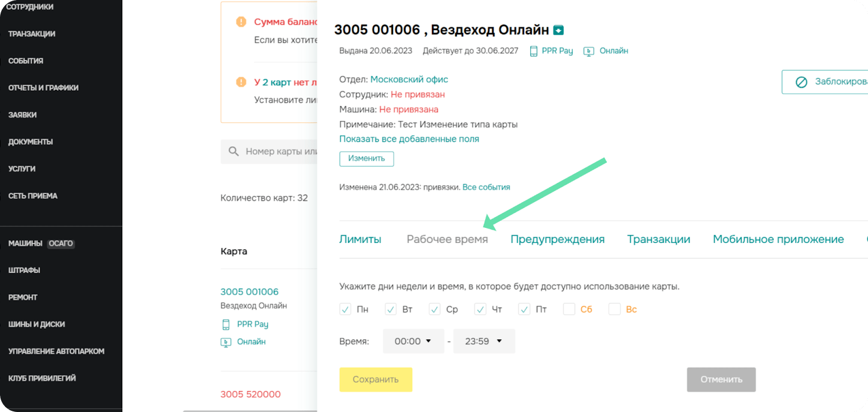Uncheck the Пн weekday checkbox
868x412 pixels.
(345, 309)
